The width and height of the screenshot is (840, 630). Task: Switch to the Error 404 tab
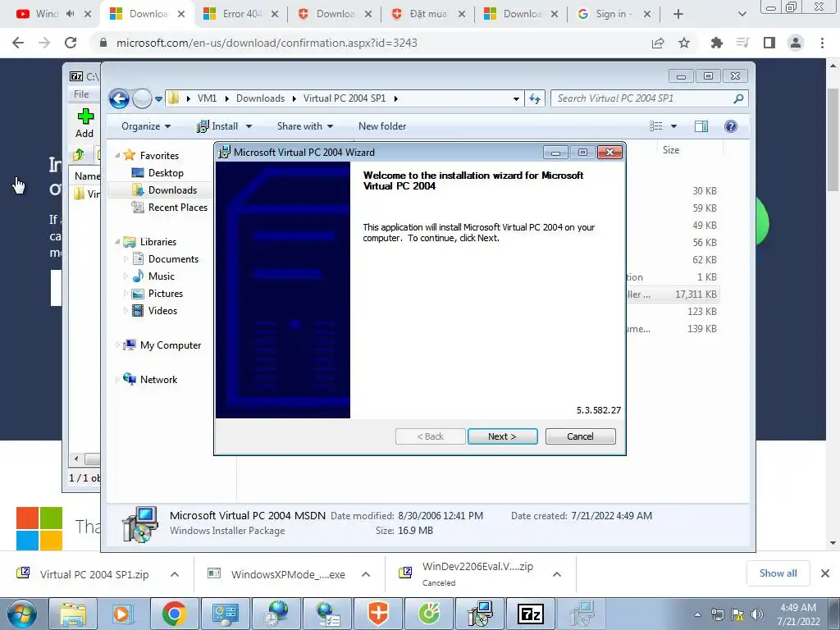tap(241, 14)
